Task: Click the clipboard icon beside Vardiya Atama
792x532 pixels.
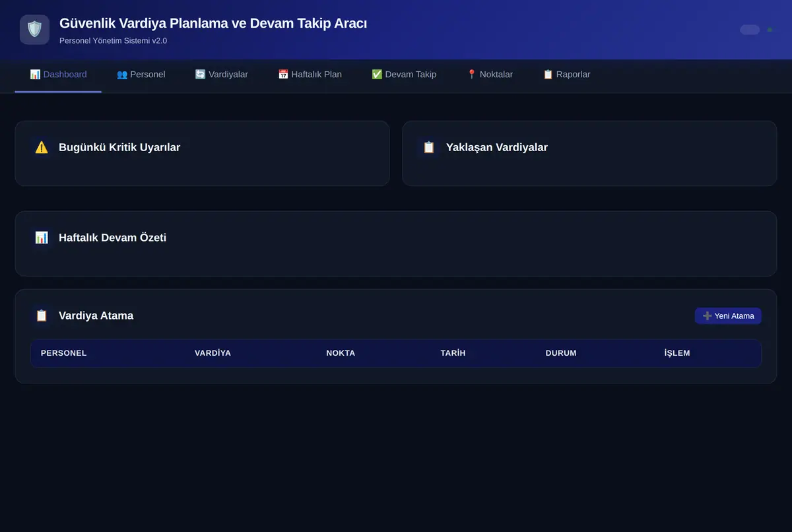Action: pyautogui.click(x=42, y=316)
